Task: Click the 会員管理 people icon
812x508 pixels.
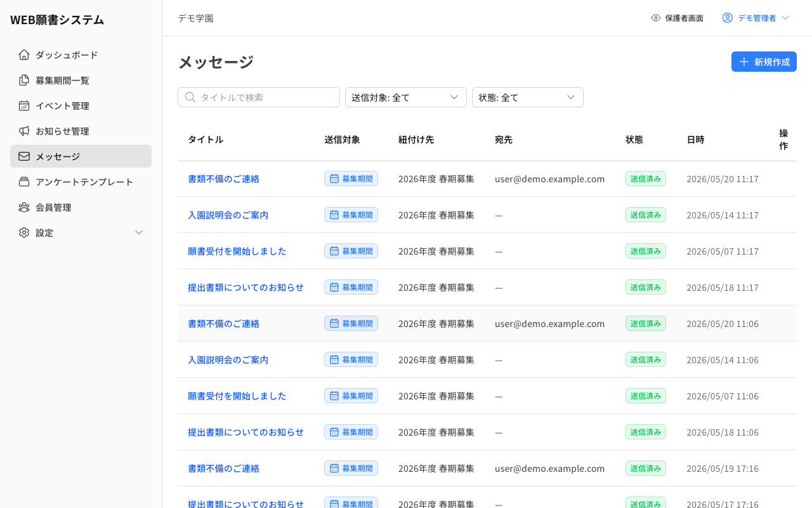Action: click(x=24, y=207)
